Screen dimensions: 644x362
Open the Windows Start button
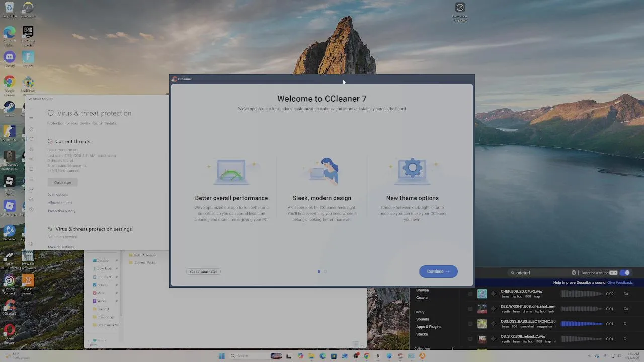coord(222,356)
